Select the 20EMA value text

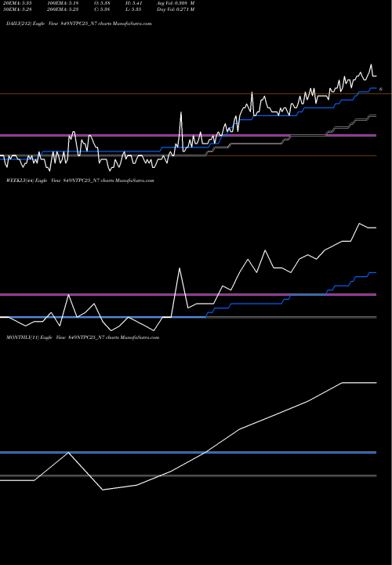point(17,3)
